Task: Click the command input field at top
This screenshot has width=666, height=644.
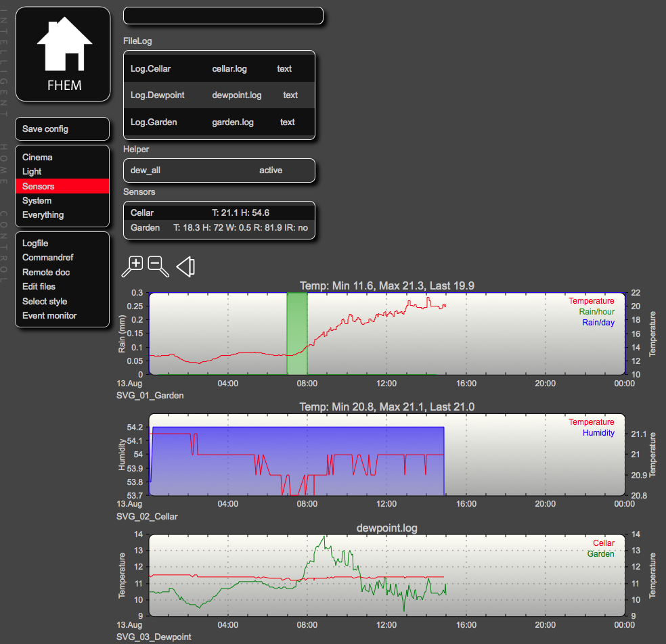Action: coord(223,16)
